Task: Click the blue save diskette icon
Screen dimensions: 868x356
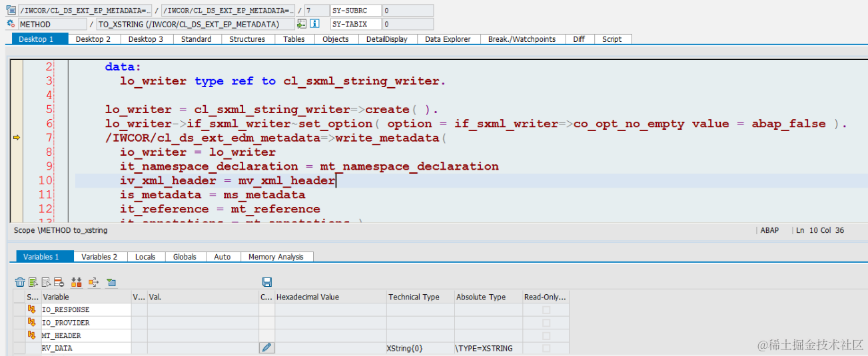Action: [x=267, y=282]
